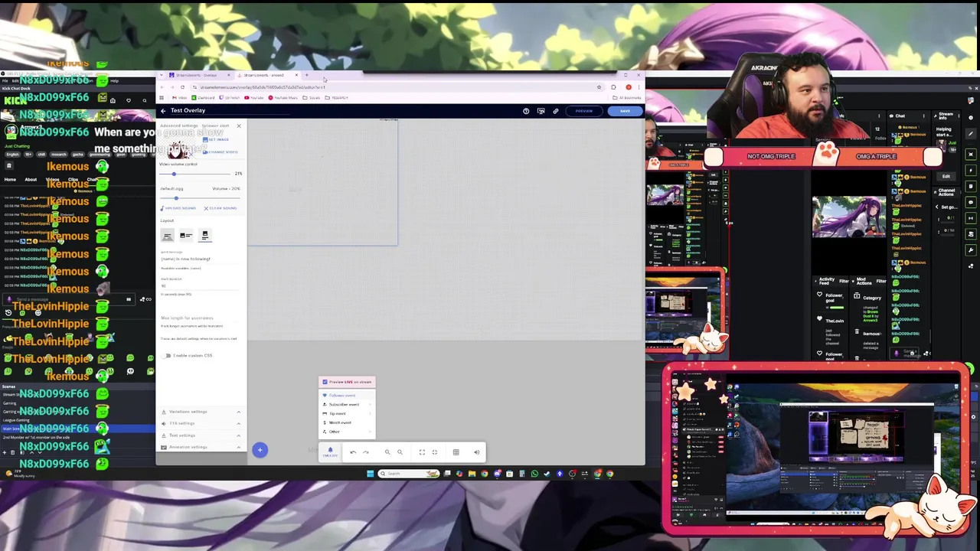Select Follower event in emulate menu
Screen dimensions: 980x551
[x=347, y=396]
